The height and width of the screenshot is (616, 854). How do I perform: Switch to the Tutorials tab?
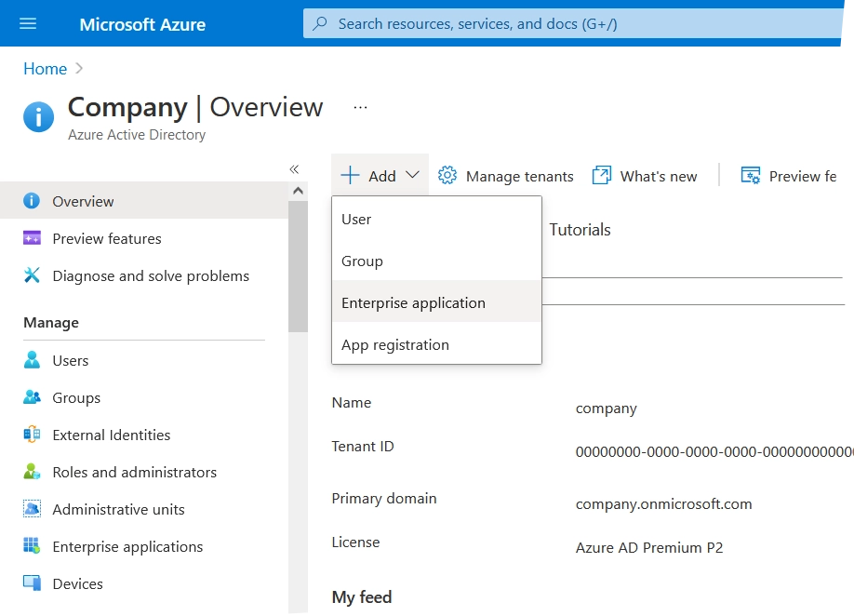(x=580, y=229)
